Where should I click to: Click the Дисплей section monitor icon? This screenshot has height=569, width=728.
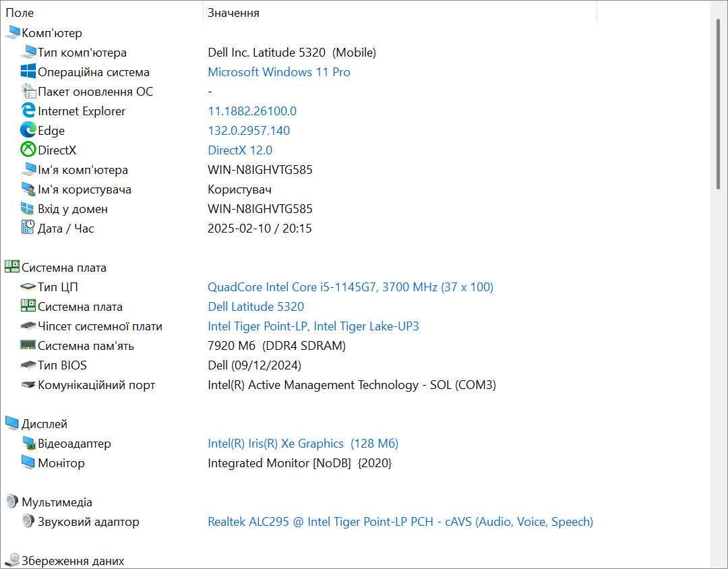12,423
